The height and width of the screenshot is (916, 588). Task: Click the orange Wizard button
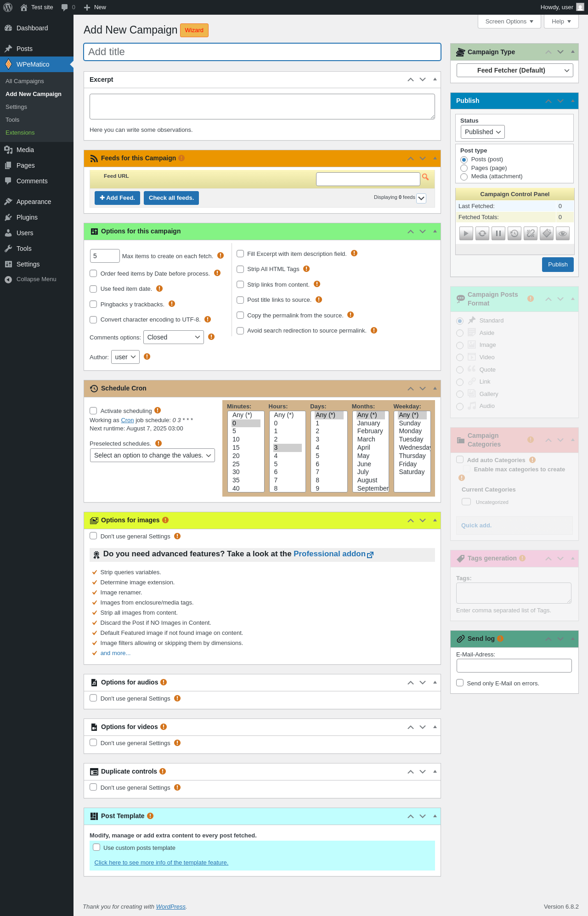[194, 30]
